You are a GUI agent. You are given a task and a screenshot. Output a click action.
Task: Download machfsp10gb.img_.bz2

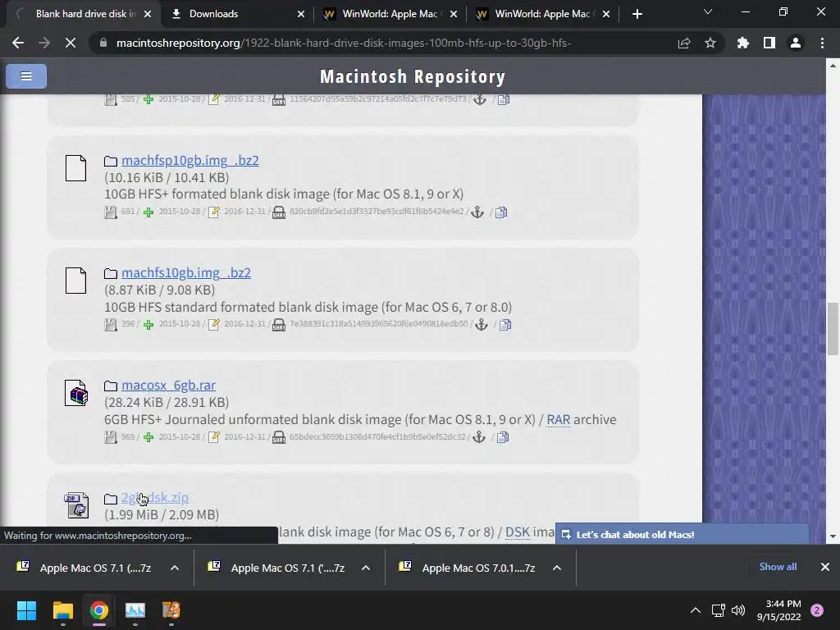(x=189, y=160)
